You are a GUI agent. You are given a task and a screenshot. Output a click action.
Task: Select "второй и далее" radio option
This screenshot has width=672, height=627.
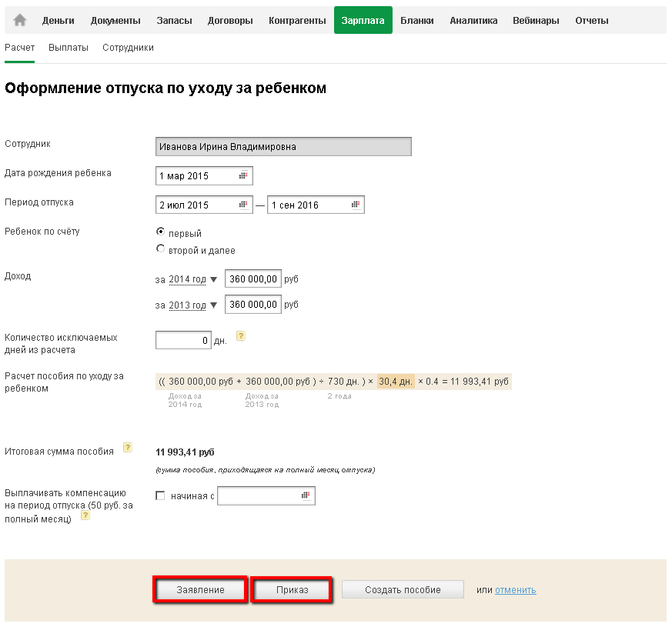click(160, 248)
